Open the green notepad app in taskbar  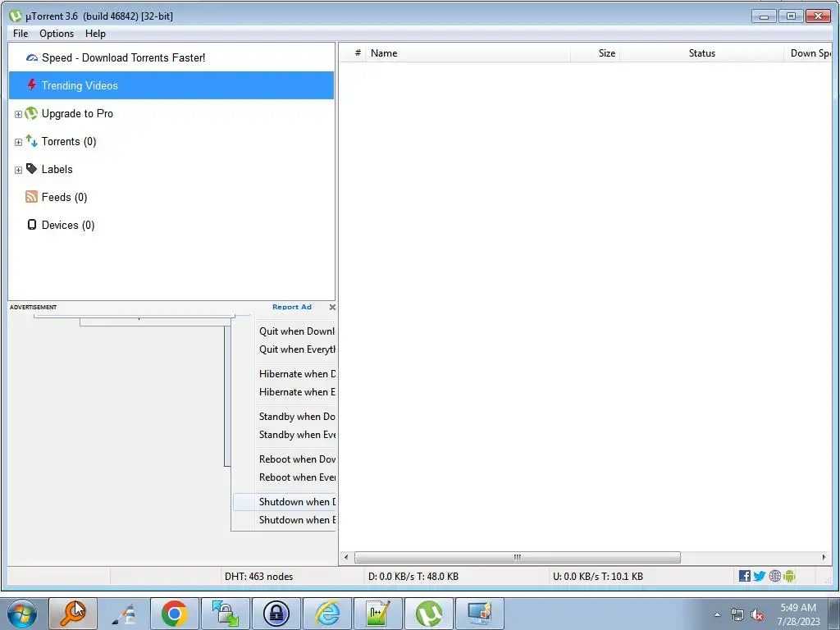[378, 614]
